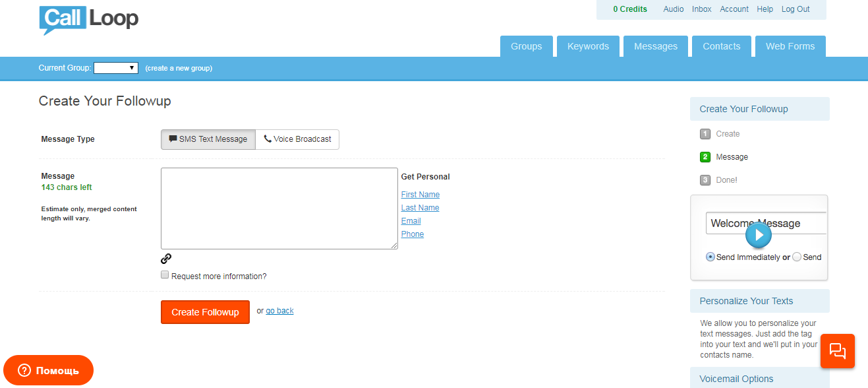Select the Send Immediately radio button
868x388 pixels.
710,257
